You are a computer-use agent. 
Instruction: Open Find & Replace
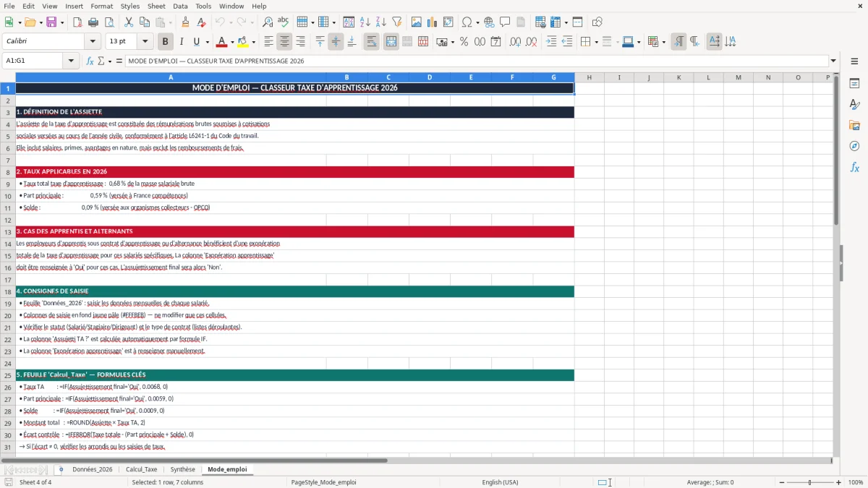(x=267, y=22)
